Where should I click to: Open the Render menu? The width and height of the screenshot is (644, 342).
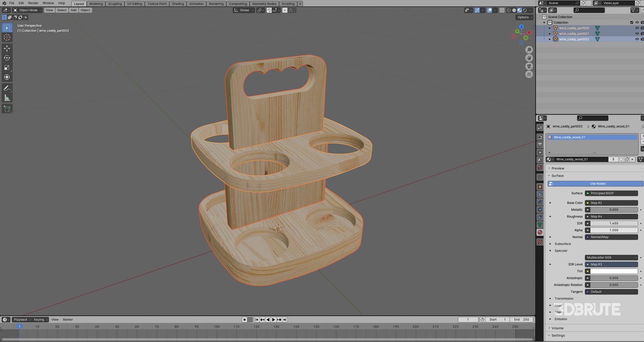point(33,3)
